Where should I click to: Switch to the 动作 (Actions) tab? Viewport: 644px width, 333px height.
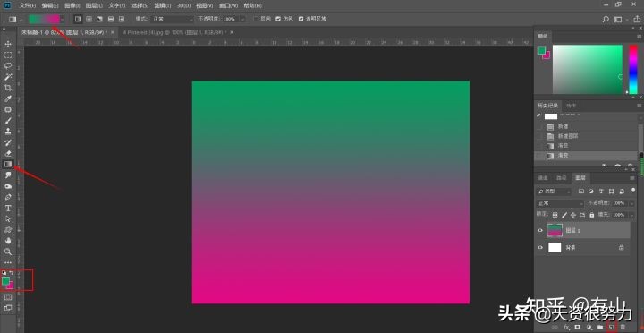[571, 106]
